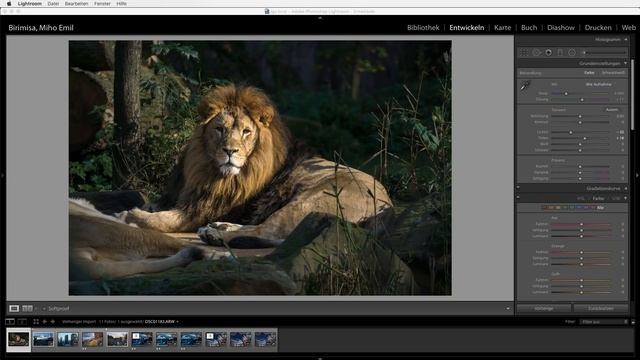Collapse the bottom filmstrip panel arrow
The width and height of the screenshot is (640, 360).
click(x=320, y=358)
